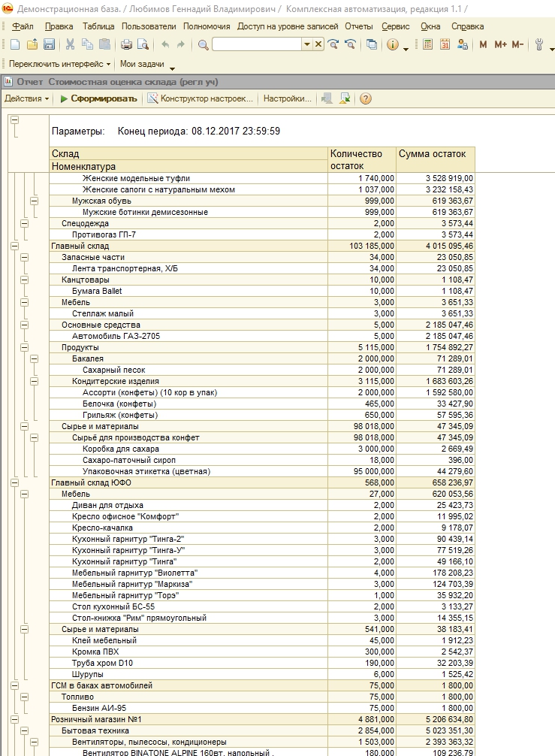Clear the search field with X
Screen dimensions: 555x756
[x=318, y=44]
